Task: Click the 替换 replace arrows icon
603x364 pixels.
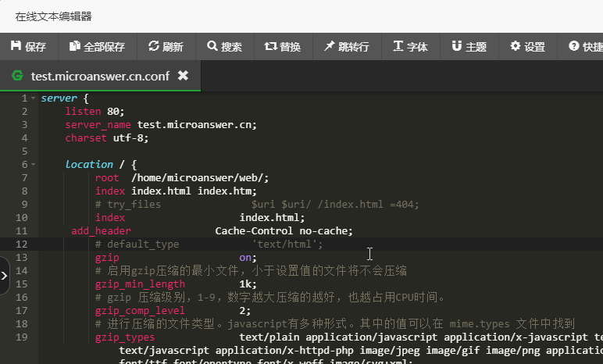Action: [271, 46]
